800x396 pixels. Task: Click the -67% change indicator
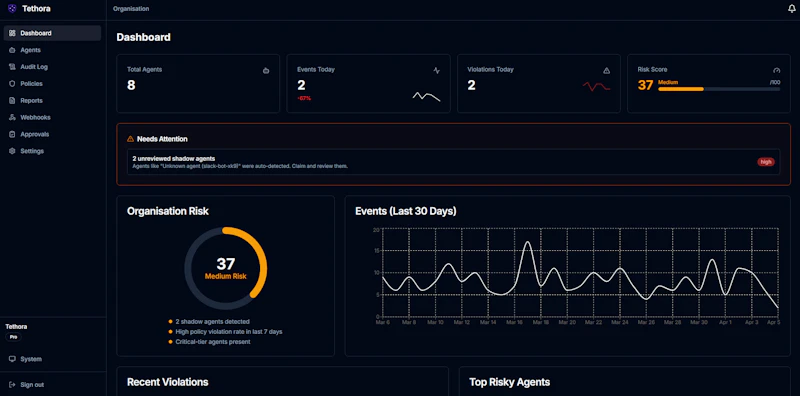click(304, 98)
